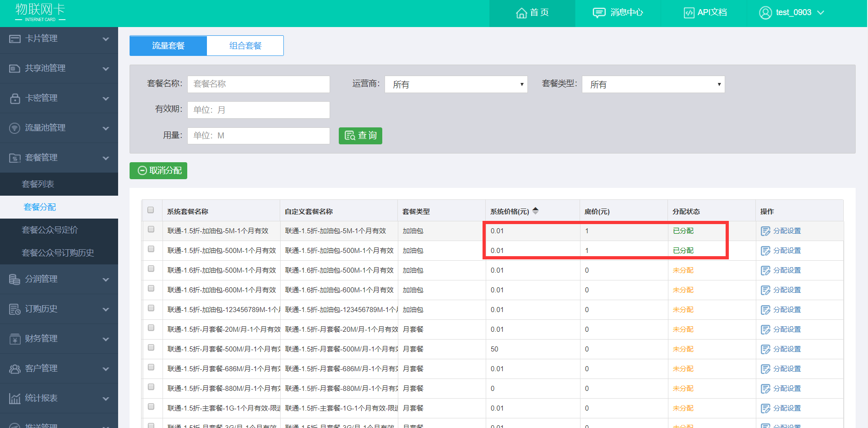Click the 卡片管理 card icon in sidebar
The image size is (868, 428).
coord(15,39)
